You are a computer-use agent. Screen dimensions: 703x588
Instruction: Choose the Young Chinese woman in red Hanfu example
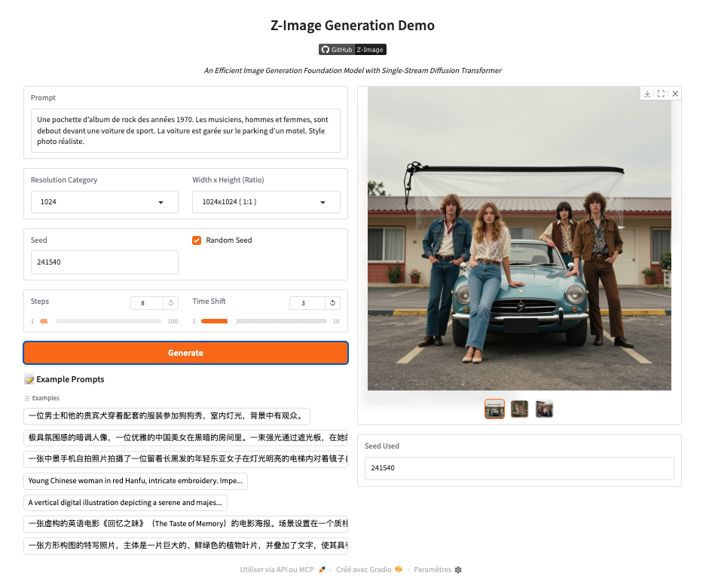tap(136, 481)
